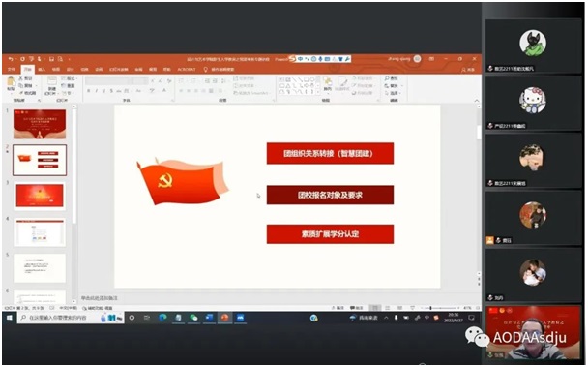The height and width of the screenshot is (367, 588).
Task: Click the Arrange shapes icon
Action: click(328, 82)
